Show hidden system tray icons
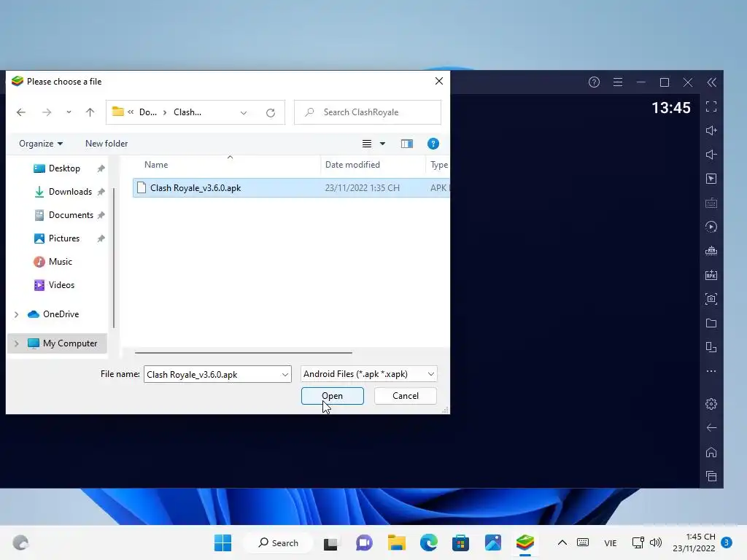The image size is (747, 560). [x=562, y=542]
